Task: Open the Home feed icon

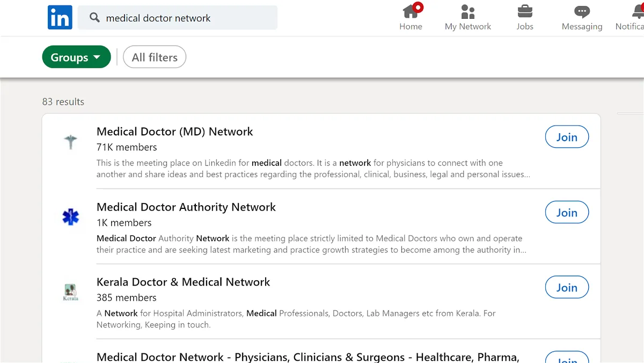Action: point(411,11)
